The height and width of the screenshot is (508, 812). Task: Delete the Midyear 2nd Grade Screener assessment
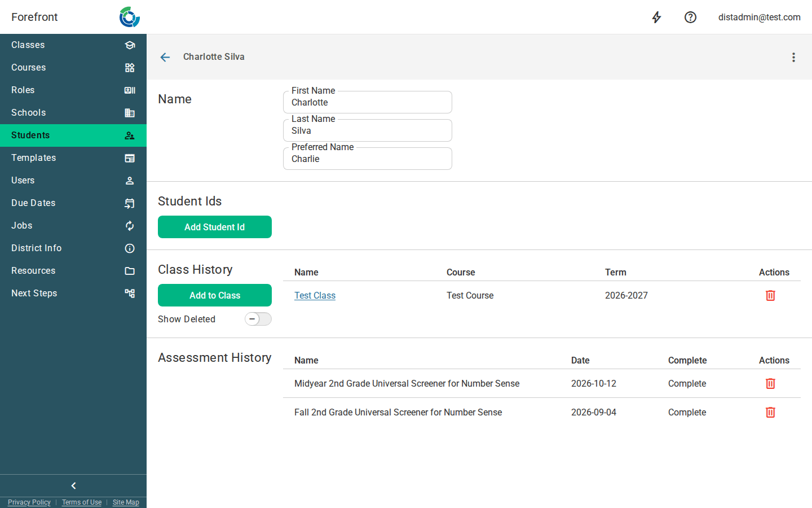pos(770,383)
